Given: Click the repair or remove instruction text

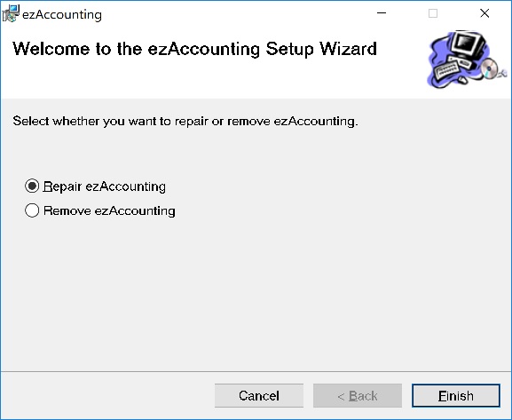Looking at the screenshot, I should 185,122.
